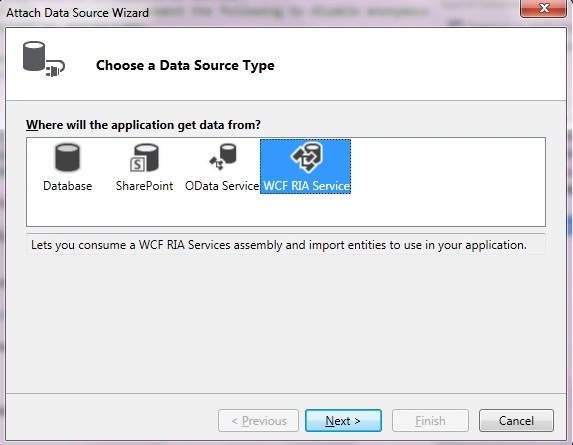This screenshot has height=445, width=573.
Task: Click the "Attach Data Source Wizard" title bar
Action: [77, 13]
